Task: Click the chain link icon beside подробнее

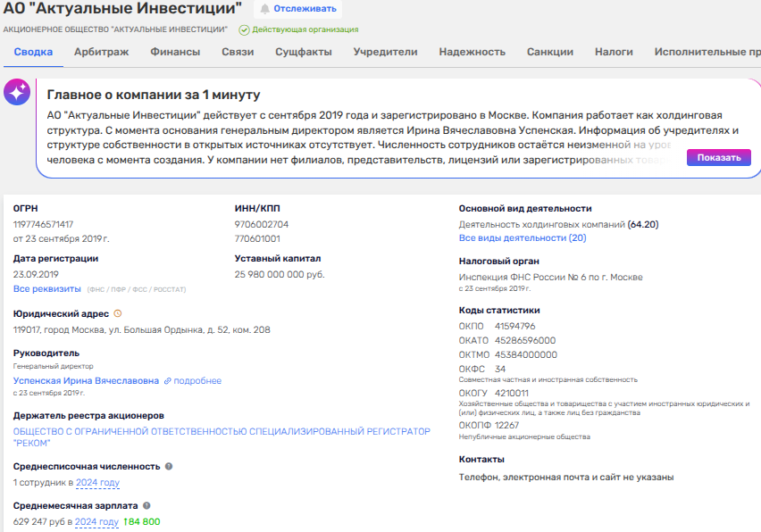Action: tap(167, 381)
